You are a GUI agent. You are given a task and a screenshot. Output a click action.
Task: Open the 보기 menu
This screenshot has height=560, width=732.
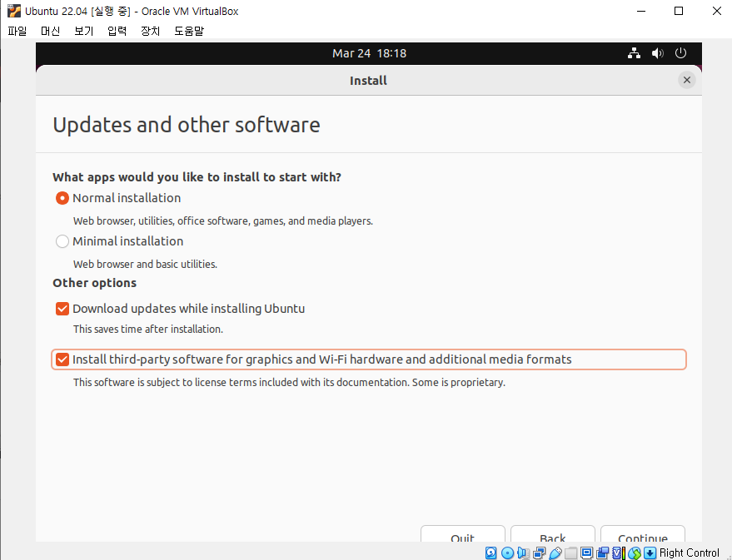click(x=84, y=31)
